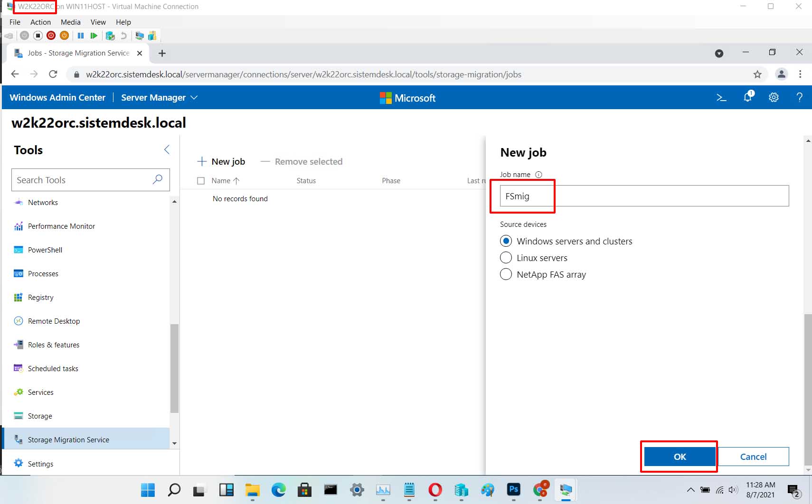Open the browser profile avatar icon
Image resolution: width=812 pixels, height=504 pixels.
click(x=781, y=75)
